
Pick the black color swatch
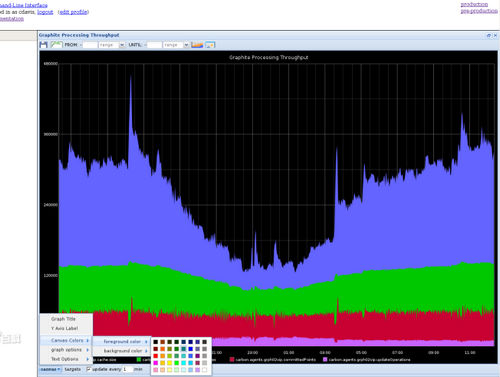click(x=155, y=342)
